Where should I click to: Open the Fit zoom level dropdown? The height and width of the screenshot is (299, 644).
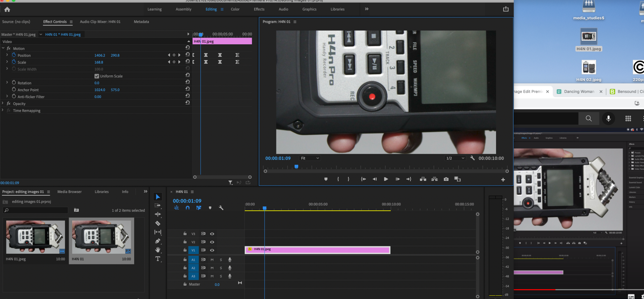click(310, 158)
